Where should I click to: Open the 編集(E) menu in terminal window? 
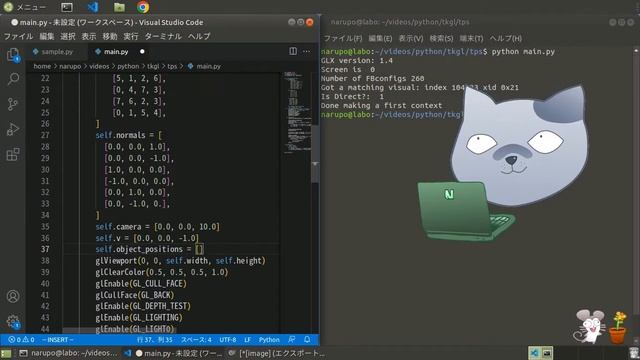point(380,38)
